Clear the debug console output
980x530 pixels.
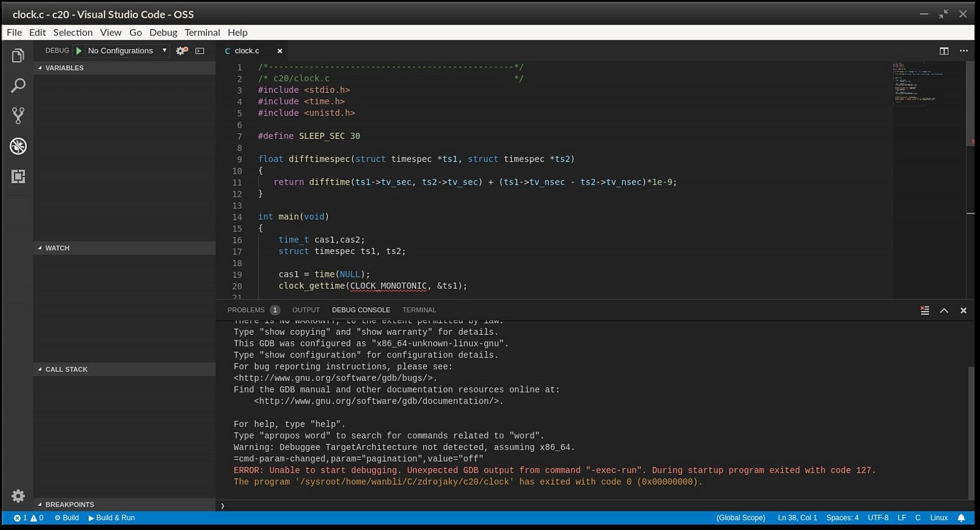pos(925,310)
